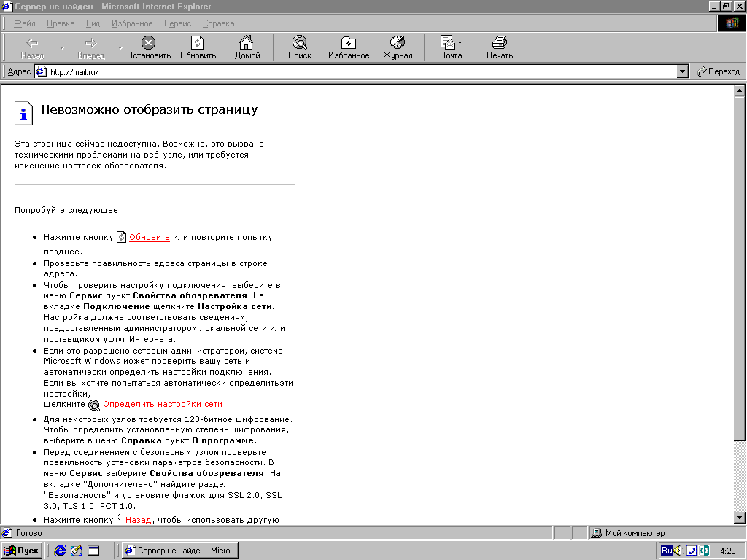The image size is (747, 560).
Task: Click the Адрес label of the address bar
Action: pyautogui.click(x=19, y=72)
